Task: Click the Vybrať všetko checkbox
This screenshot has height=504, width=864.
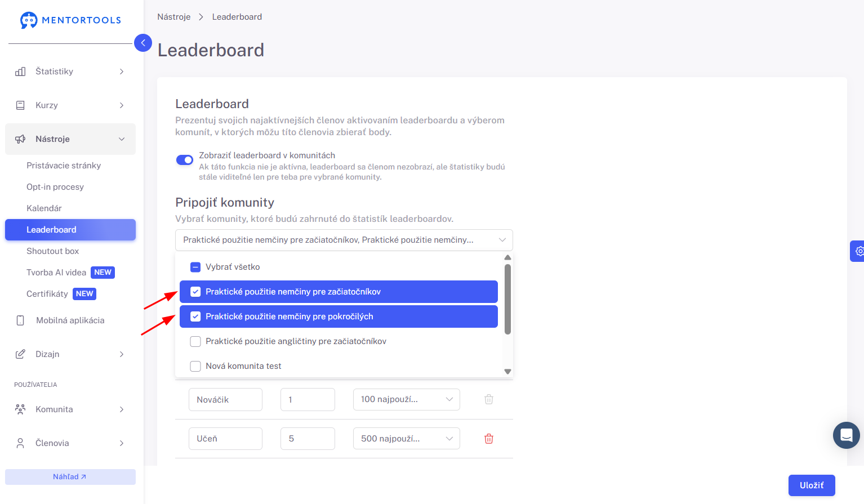Action: click(x=195, y=267)
